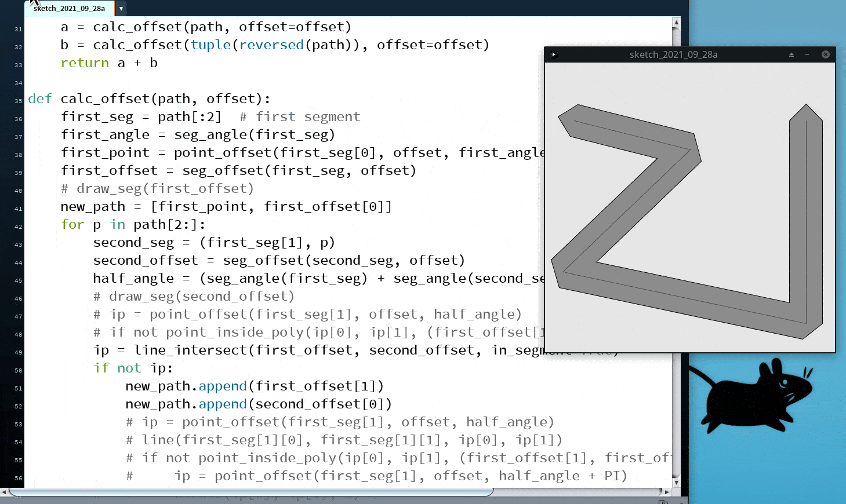846x504 pixels.
Task: Open the tab dropdown arrow menu
Action: click(x=121, y=9)
